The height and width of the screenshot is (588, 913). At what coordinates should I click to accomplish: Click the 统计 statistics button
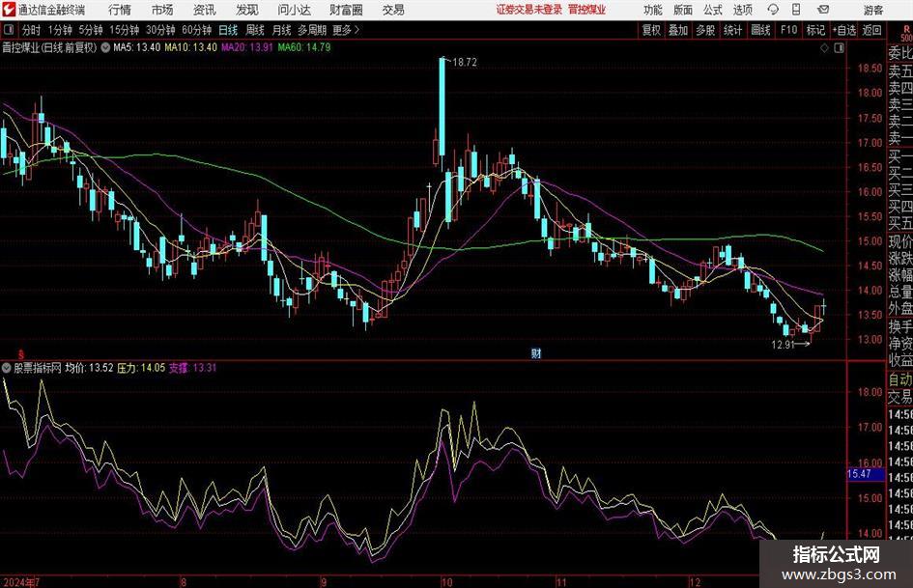click(x=732, y=30)
